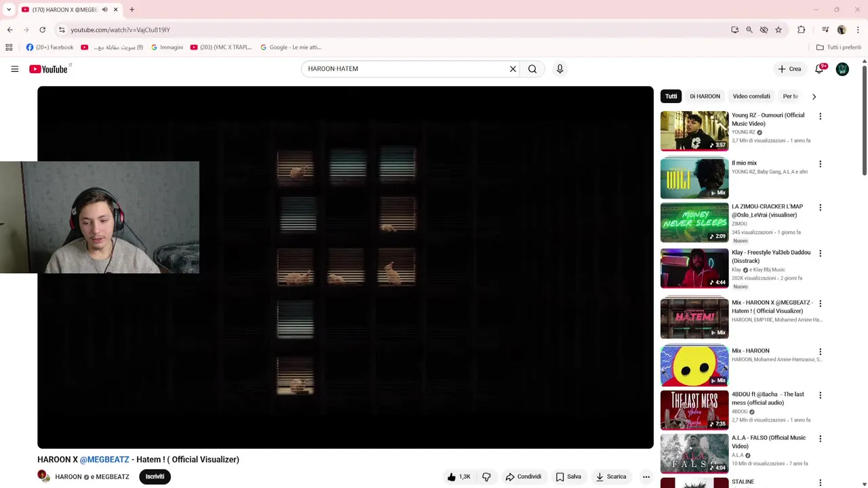Open the account avatar menu
Image resolution: width=868 pixels, height=488 pixels.
coord(842,68)
